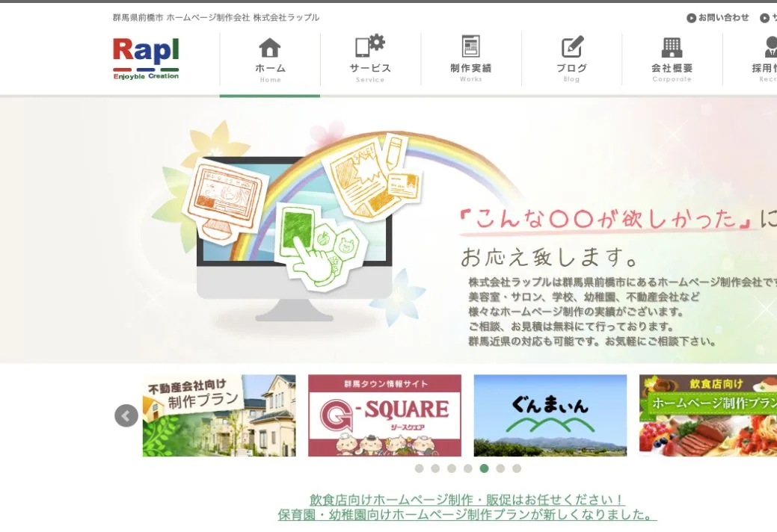Click the house icon above ホーム

[269, 48]
